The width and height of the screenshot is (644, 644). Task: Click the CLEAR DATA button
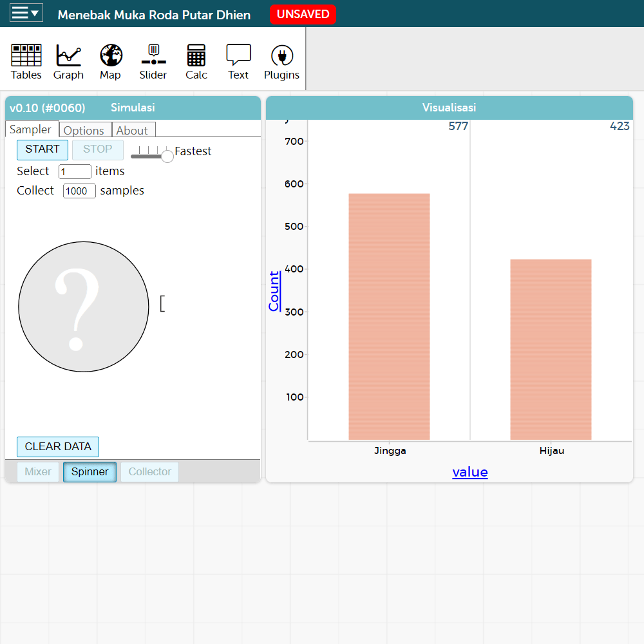[x=58, y=446]
